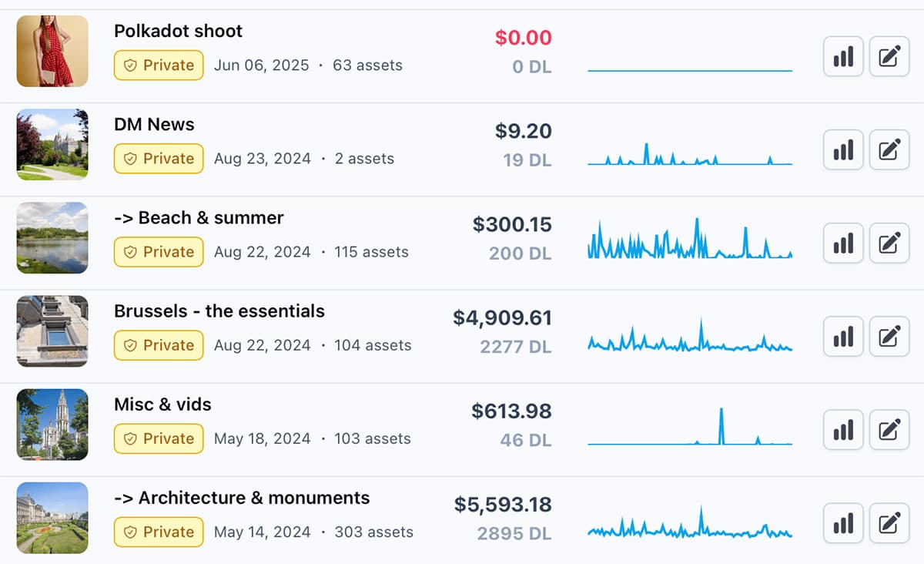Screen dimensions: 924x564
Task: Click Private badge on DM News
Action: click(x=159, y=159)
